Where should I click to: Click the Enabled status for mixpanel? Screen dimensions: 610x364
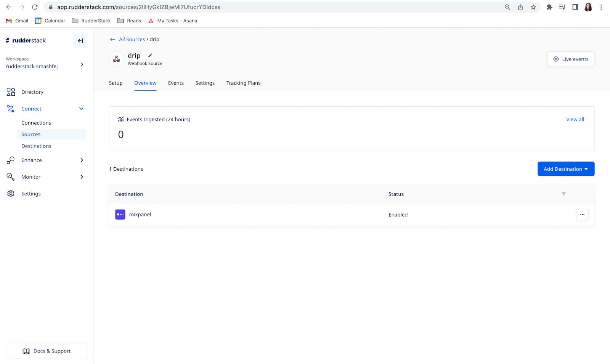(x=398, y=215)
